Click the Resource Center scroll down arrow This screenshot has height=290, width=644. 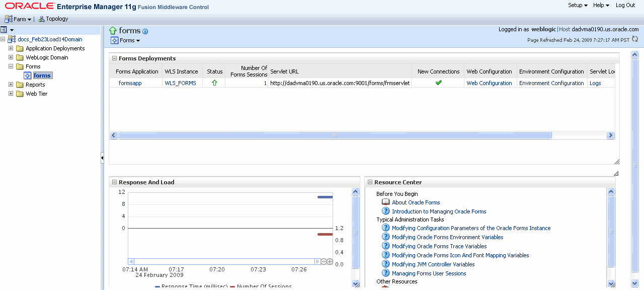[611, 283]
